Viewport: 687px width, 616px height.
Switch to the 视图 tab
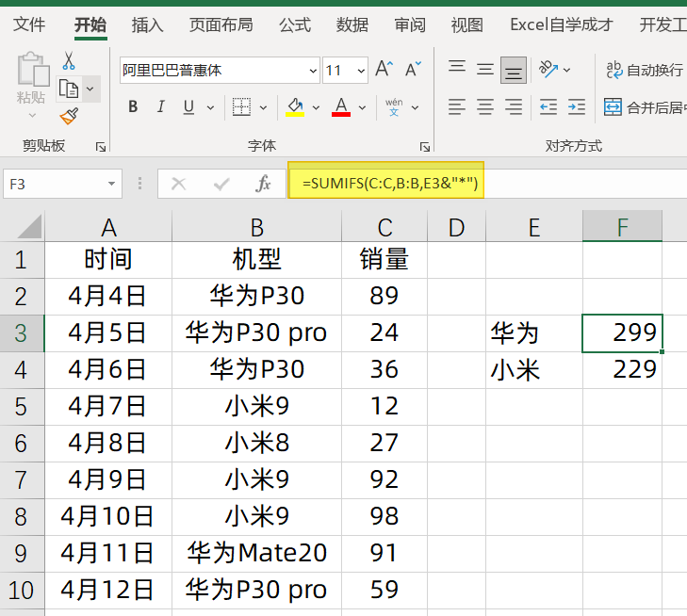point(467,24)
